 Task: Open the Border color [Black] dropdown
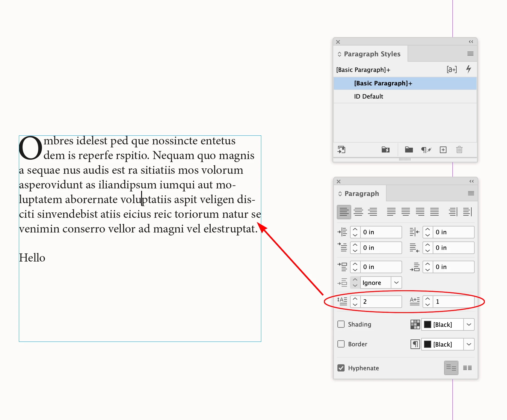click(x=469, y=344)
